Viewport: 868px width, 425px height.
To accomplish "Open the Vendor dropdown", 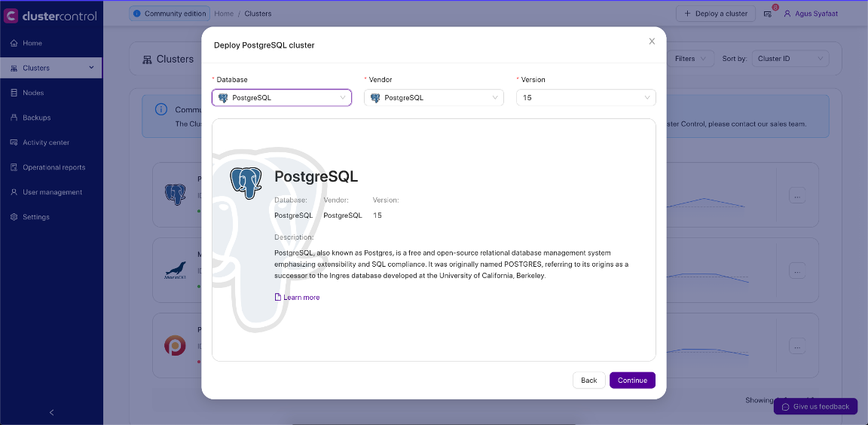I will tap(434, 98).
